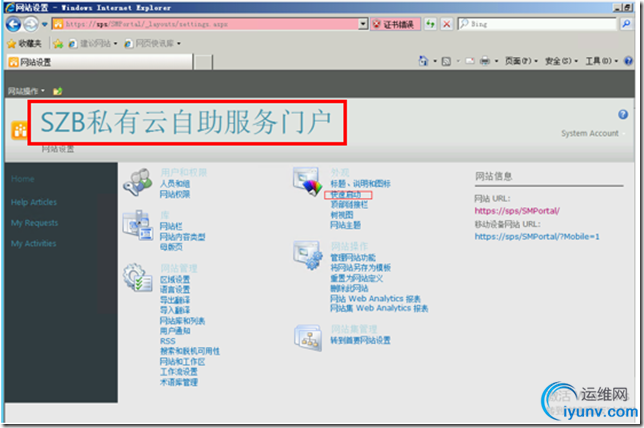Open 转到首要网站设置 top-level settings link

(360, 340)
